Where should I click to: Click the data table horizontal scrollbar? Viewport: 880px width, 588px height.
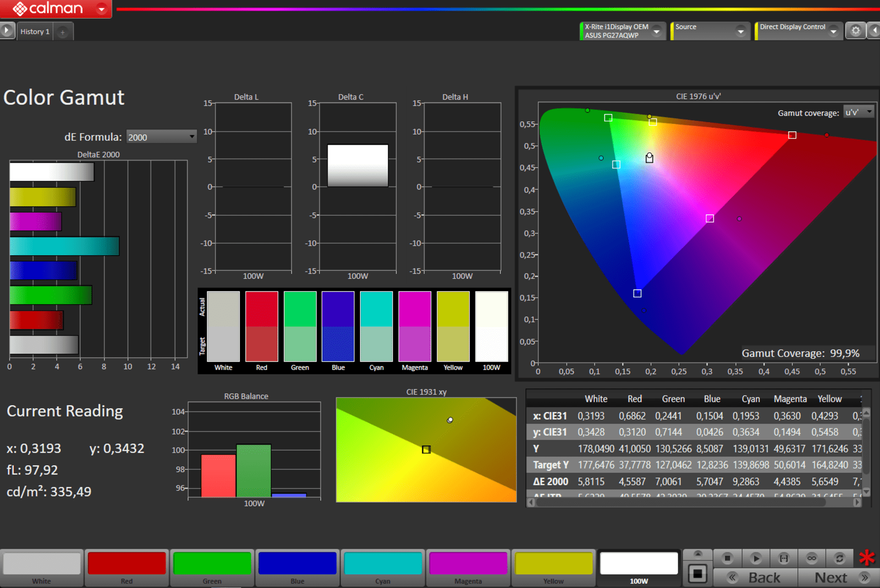click(x=681, y=502)
